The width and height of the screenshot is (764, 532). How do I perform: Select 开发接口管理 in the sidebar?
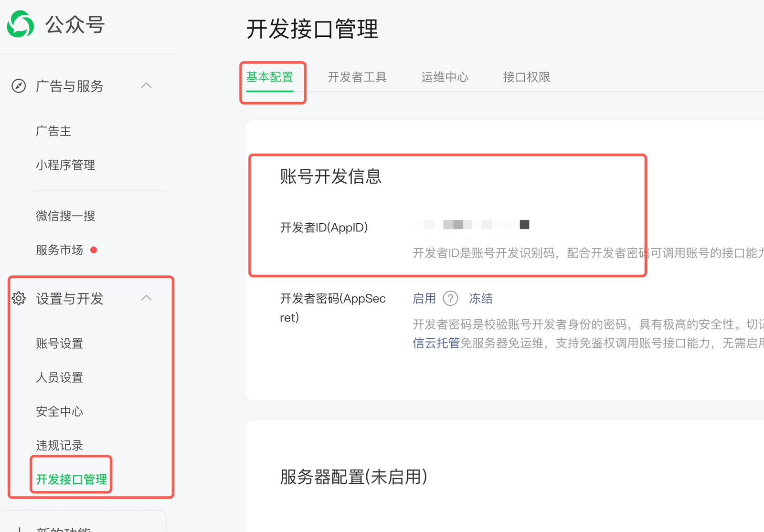point(72,479)
